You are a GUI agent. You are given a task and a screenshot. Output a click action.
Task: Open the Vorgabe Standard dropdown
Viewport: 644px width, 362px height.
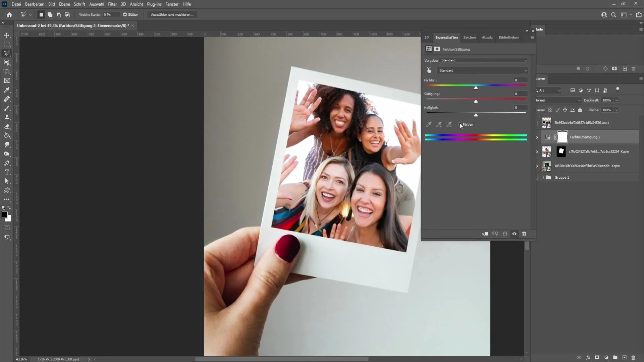[x=484, y=60]
